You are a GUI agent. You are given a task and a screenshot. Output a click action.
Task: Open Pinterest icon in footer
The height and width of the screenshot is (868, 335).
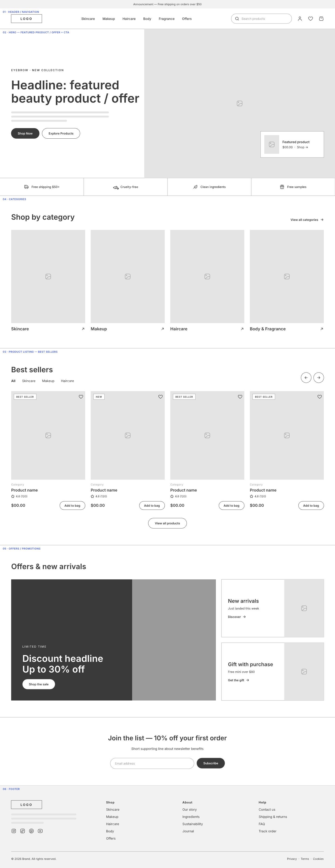(31, 831)
